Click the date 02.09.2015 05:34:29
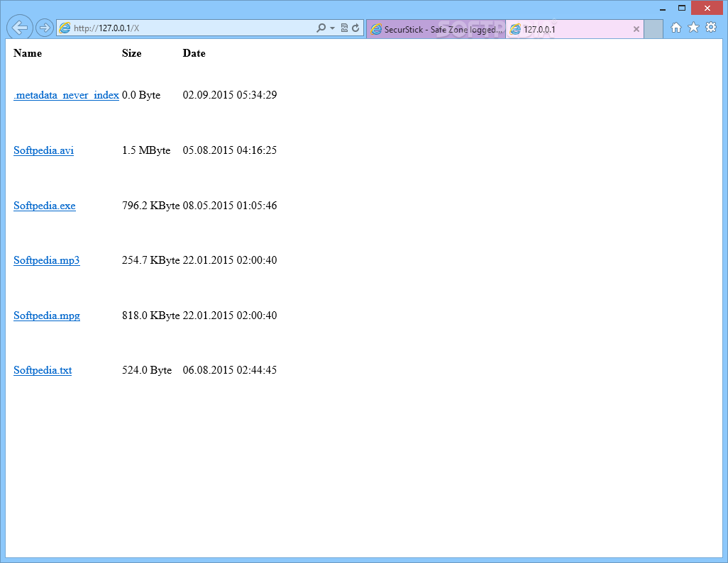This screenshot has height=563, width=728. [230, 95]
